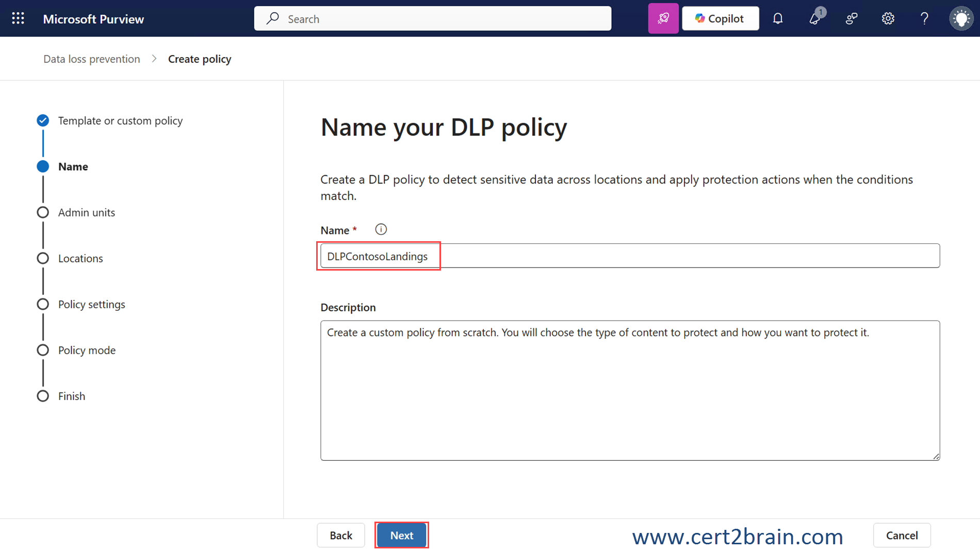Click the policy Name text field
This screenshot has width=980, height=551.
[629, 256]
